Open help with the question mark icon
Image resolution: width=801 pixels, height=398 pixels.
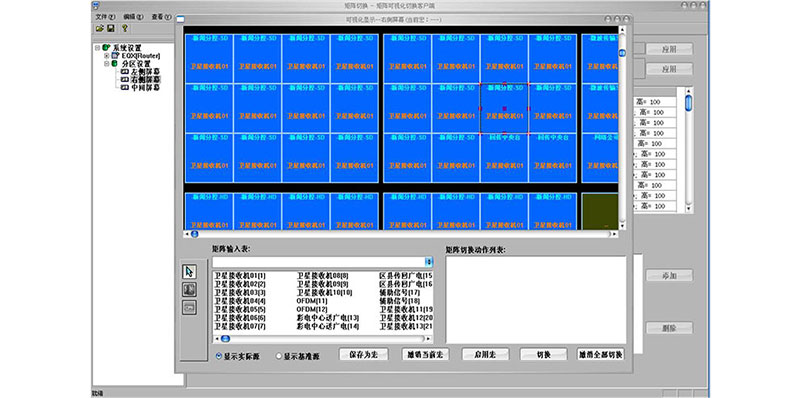124,28
